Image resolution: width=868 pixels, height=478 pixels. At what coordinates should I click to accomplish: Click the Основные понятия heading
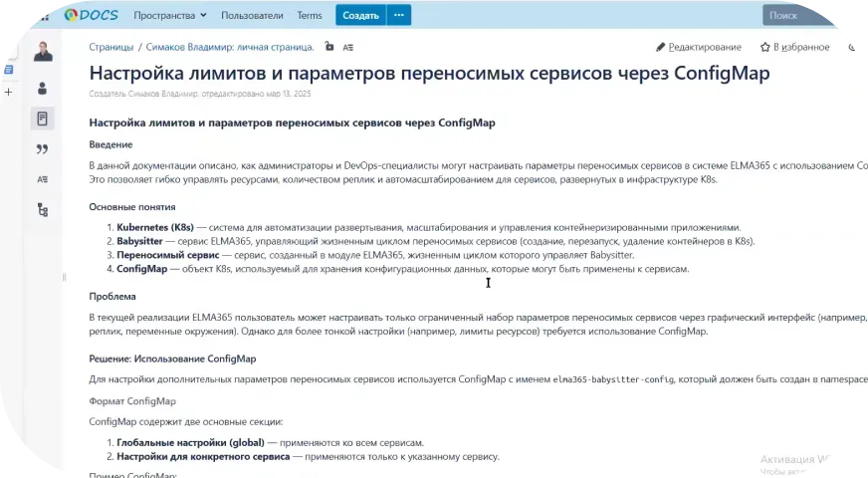[x=132, y=206]
